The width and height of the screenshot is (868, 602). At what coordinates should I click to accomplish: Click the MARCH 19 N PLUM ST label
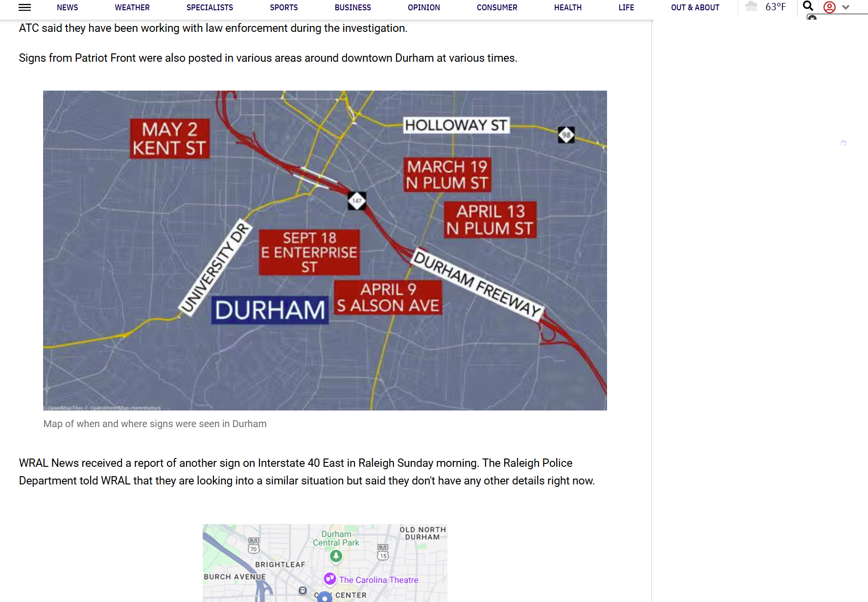tap(447, 174)
